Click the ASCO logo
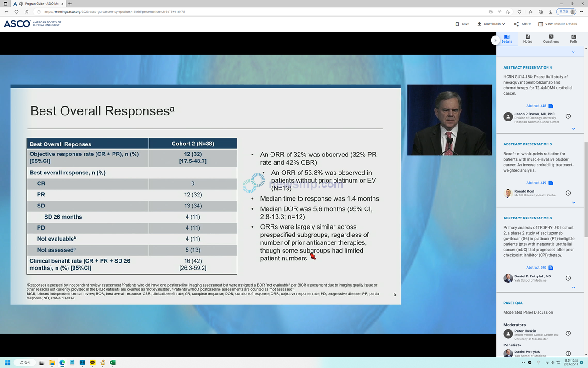 point(32,23)
